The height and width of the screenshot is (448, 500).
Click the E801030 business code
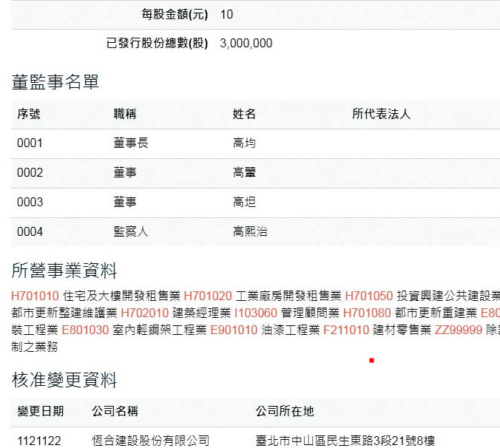point(85,330)
